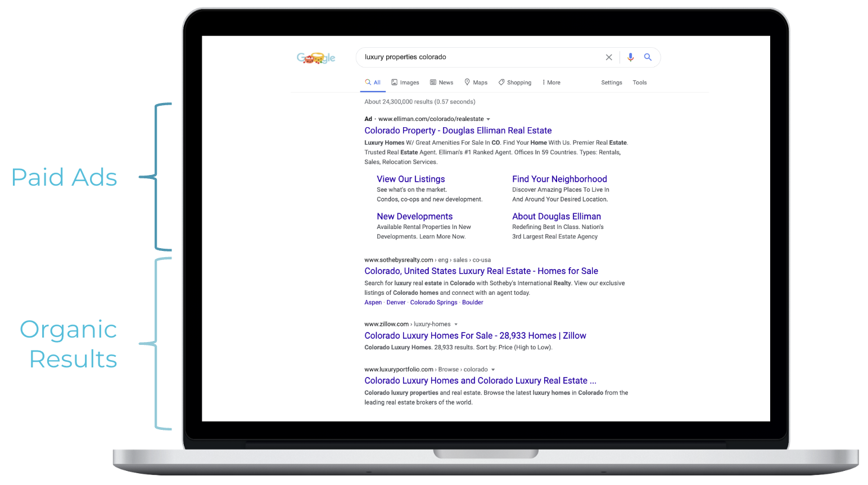Expand the arrow next to luxuryportfolio.com URL
868x485 pixels.
(x=493, y=370)
